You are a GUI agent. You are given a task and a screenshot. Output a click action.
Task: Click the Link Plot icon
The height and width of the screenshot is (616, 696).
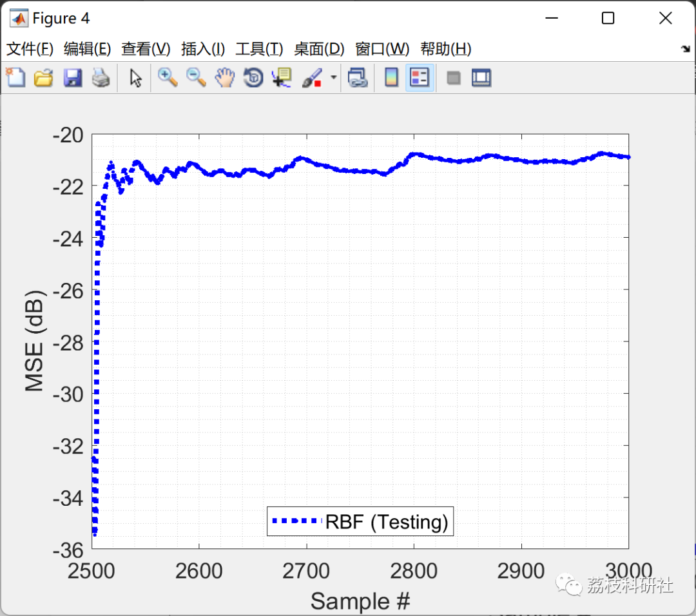point(358,78)
